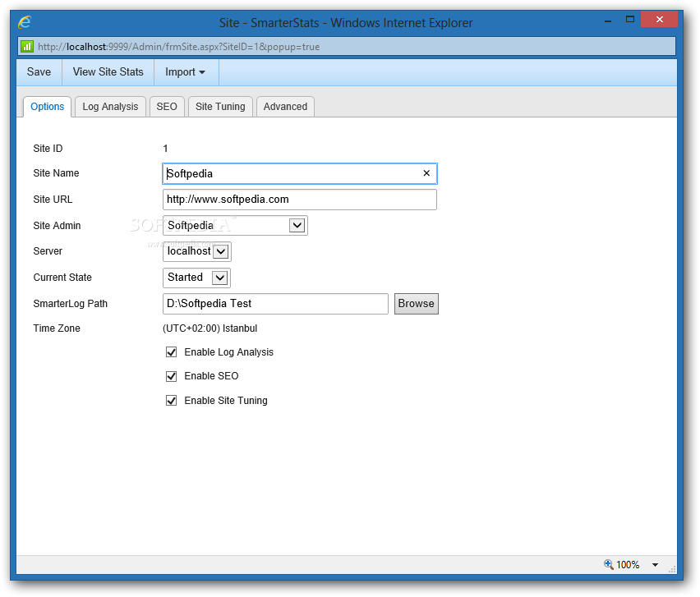Open the Site Tuning tab
Image resolution: width=700 pixels, height=597 pixels.
220,107
